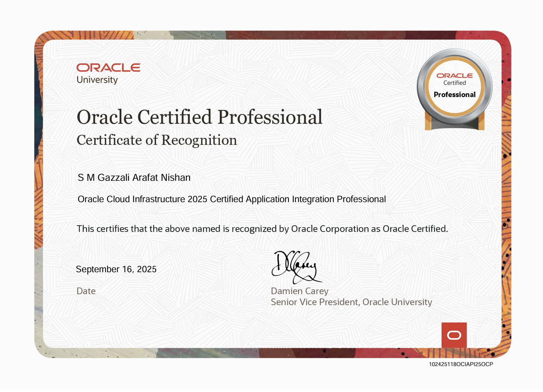
Task: Click the September 16, 2025 date
Action: [x=116, y=269]
